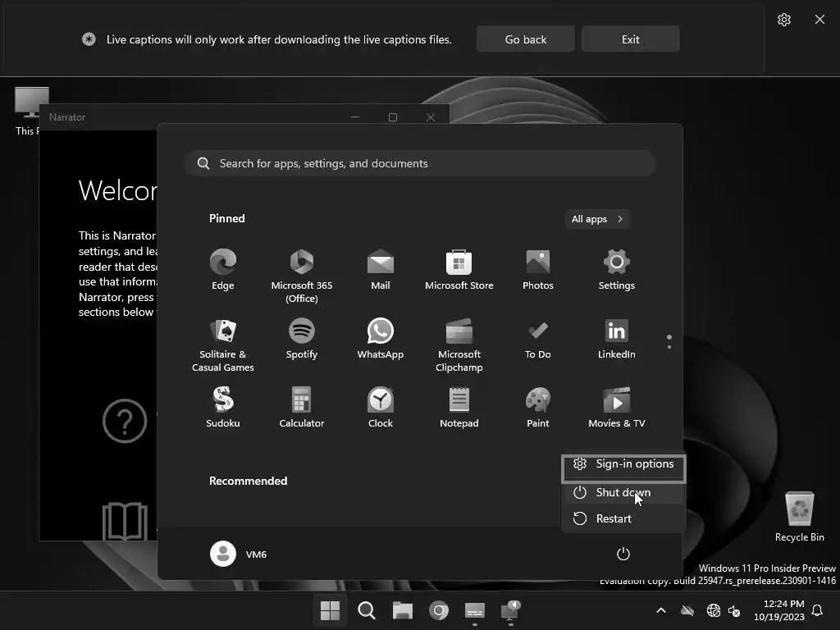
Task: Choose Restart in power menu
Action: pos(623,518)
